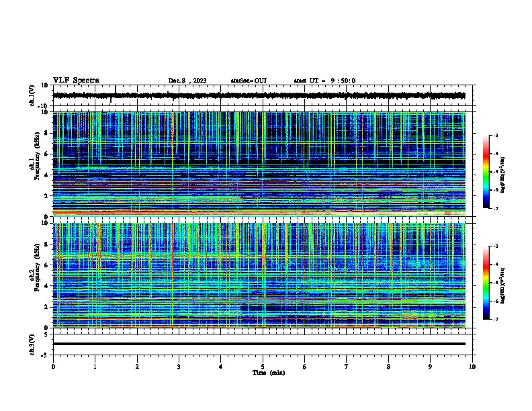This screenshot has height=411, width=532.
Task: Click the time axis tick label "1"
Action: tap(95, 367)
